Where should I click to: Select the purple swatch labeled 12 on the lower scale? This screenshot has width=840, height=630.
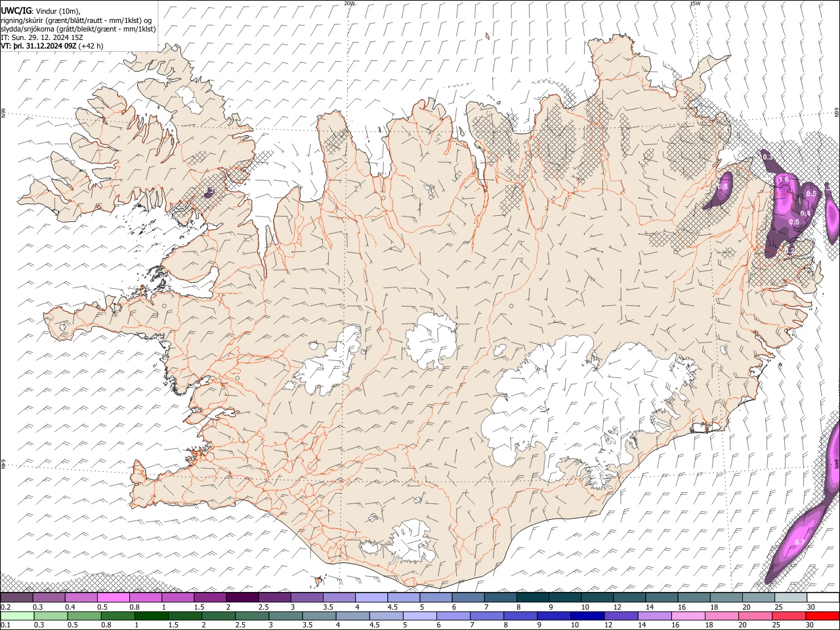point(621,616)
